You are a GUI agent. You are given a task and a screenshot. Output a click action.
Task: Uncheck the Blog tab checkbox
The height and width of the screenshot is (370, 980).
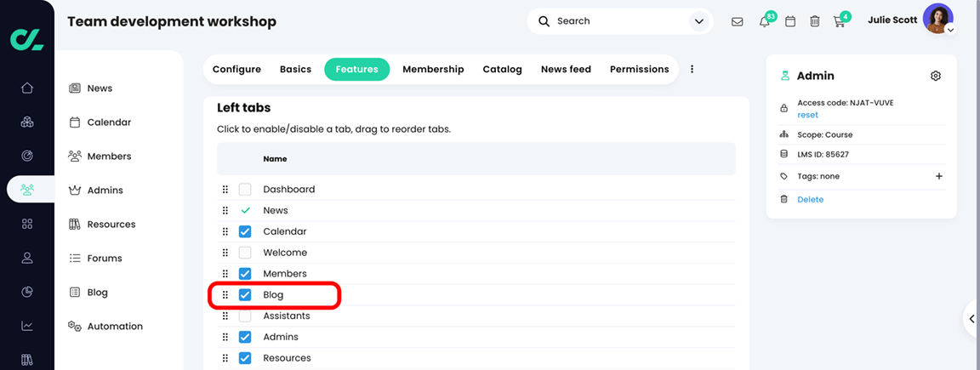point(245,295)
